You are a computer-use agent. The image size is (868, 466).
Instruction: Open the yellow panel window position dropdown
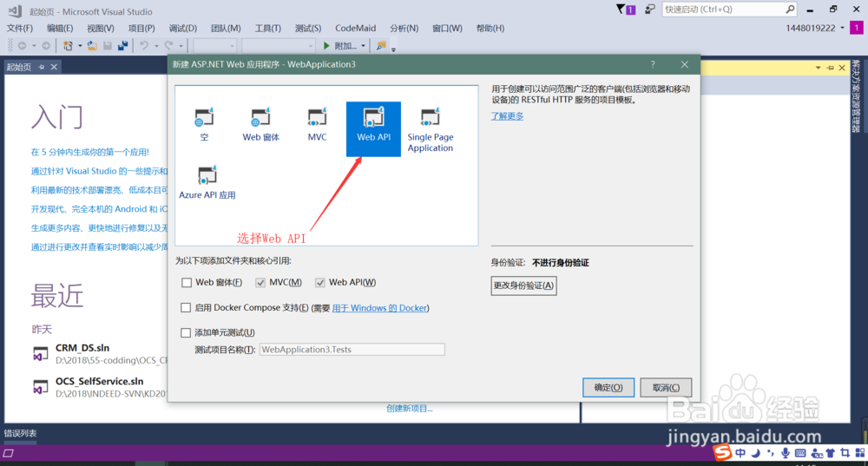[x=819, y=68]
